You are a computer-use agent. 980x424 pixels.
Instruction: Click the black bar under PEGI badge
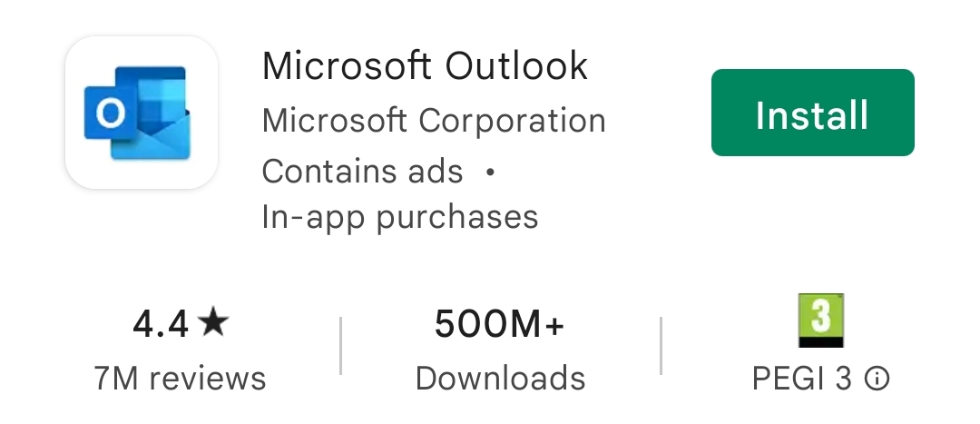pyautogui.click(x=821, y=341)
